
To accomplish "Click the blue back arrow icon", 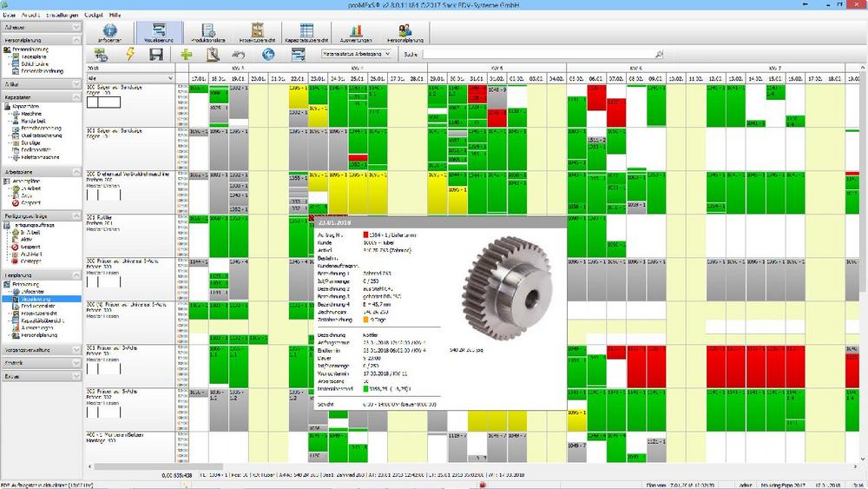I will point(268,54).
